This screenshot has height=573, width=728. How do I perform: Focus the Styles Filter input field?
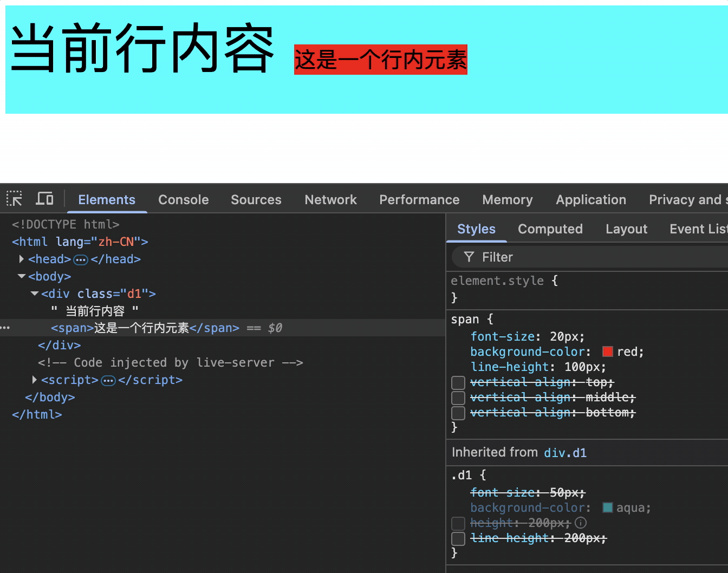point(590,257)
